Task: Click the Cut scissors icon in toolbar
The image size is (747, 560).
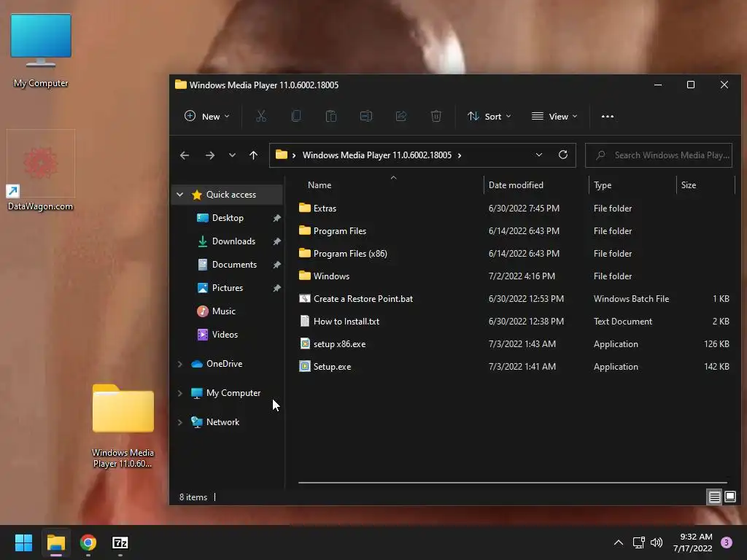Action: pos(261,116)
